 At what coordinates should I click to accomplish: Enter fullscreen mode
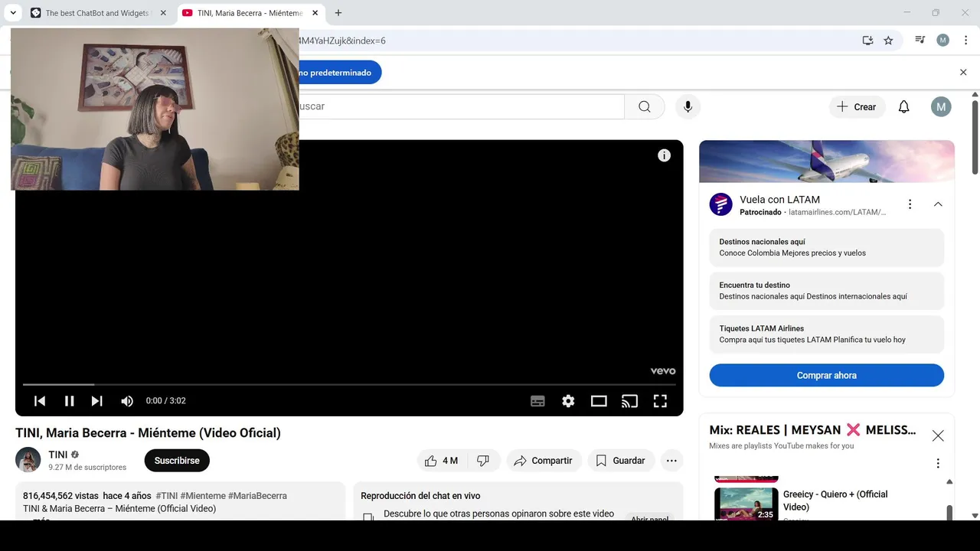[x=660, y=401]
